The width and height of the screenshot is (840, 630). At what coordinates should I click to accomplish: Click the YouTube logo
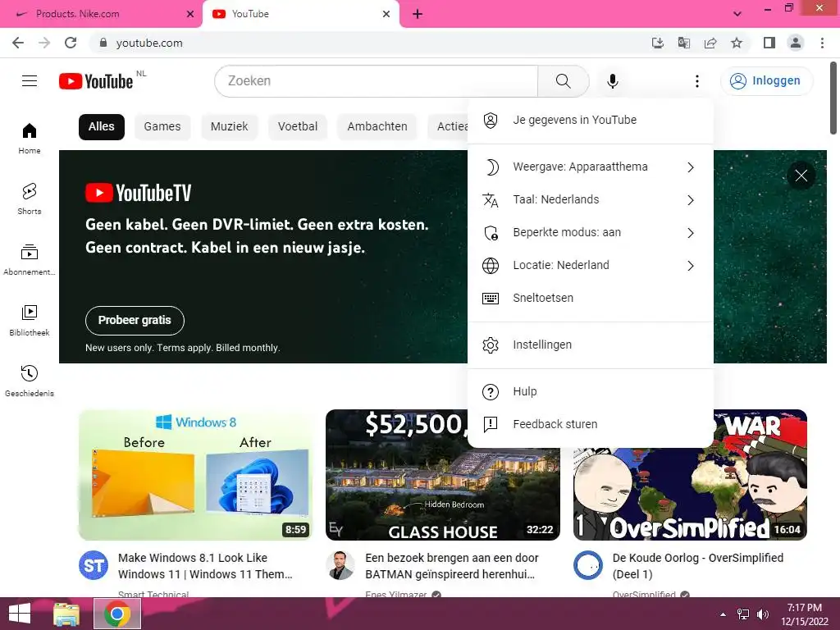(x=96, y=81)
